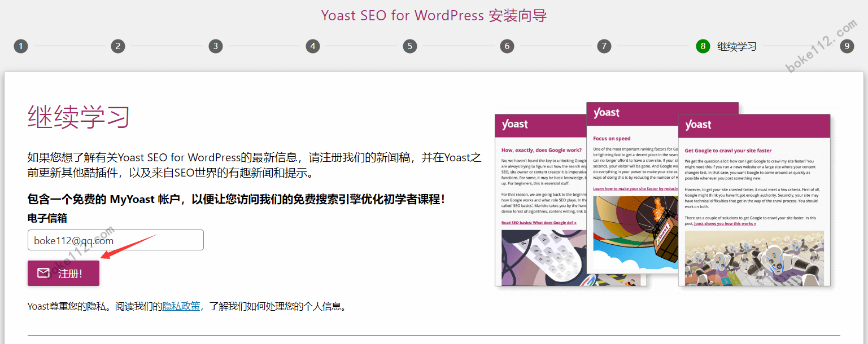Jump to wizard step 3
Image resolution: width=868 pixels, height=344 pixels.
(215, 46)
